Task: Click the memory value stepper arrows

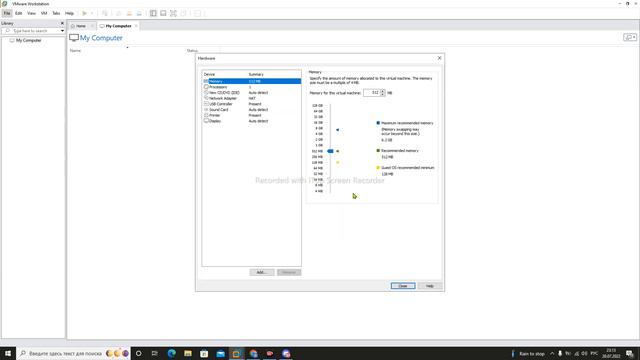Action: (x=382, y=93)
